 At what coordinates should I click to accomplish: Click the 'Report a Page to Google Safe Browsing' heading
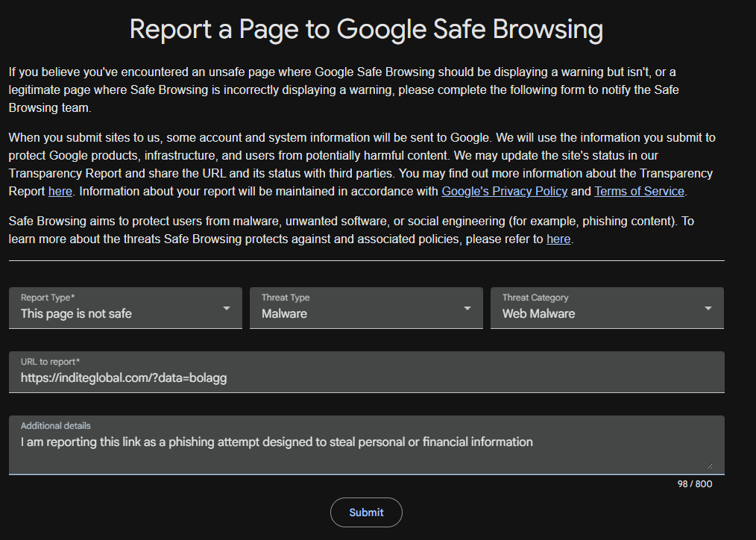(x=366, y=29)
